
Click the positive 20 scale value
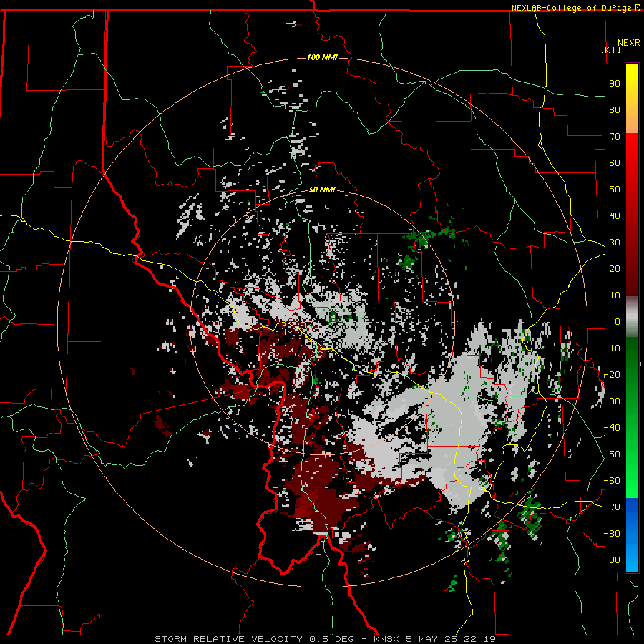click(615, 268)
